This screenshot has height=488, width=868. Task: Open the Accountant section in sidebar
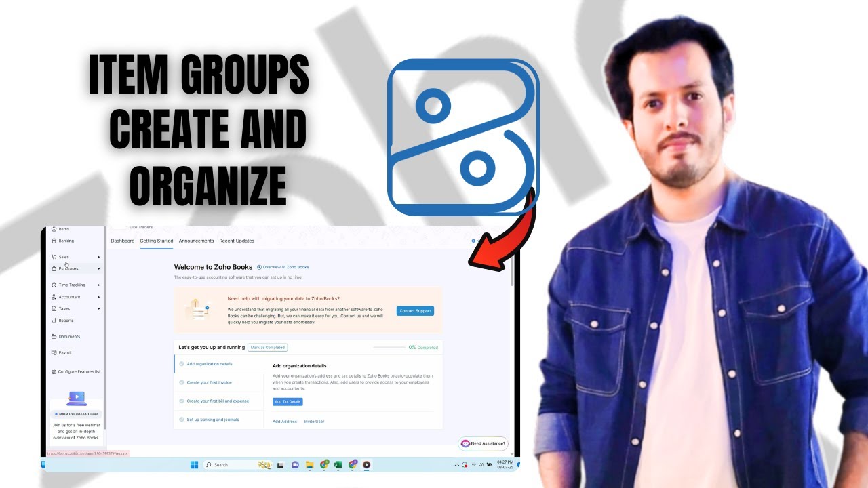coord(66,297)
